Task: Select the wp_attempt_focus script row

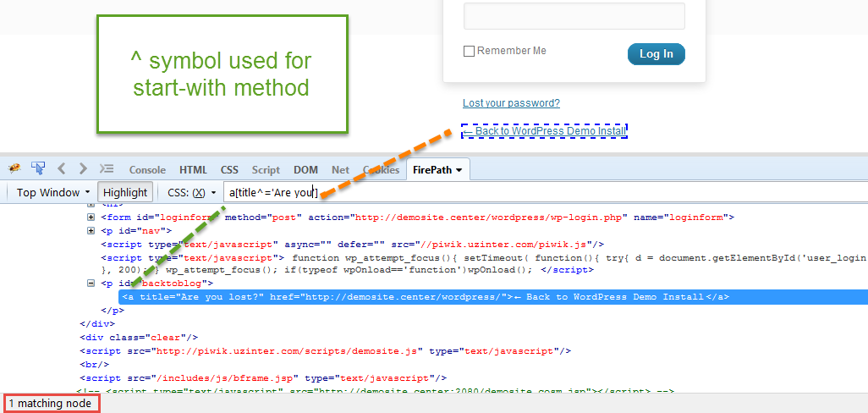Action: point(485,263)
